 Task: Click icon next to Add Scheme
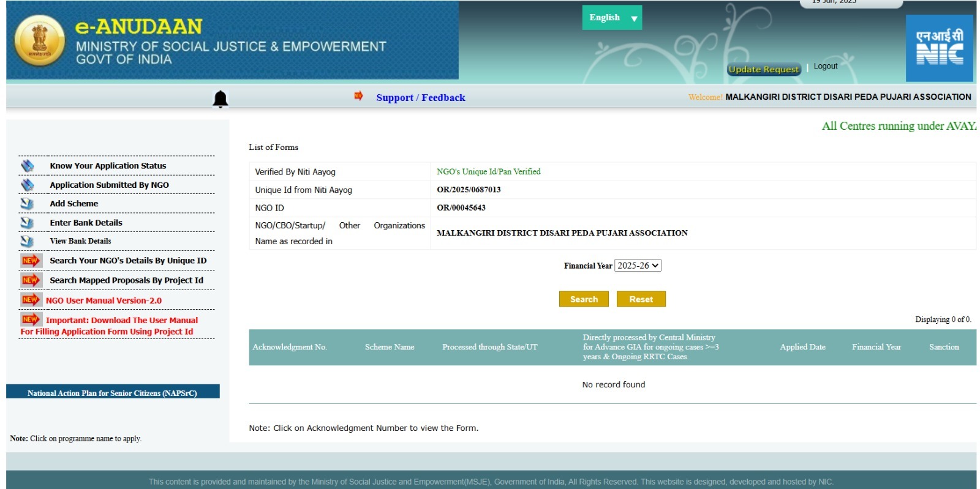28,204
